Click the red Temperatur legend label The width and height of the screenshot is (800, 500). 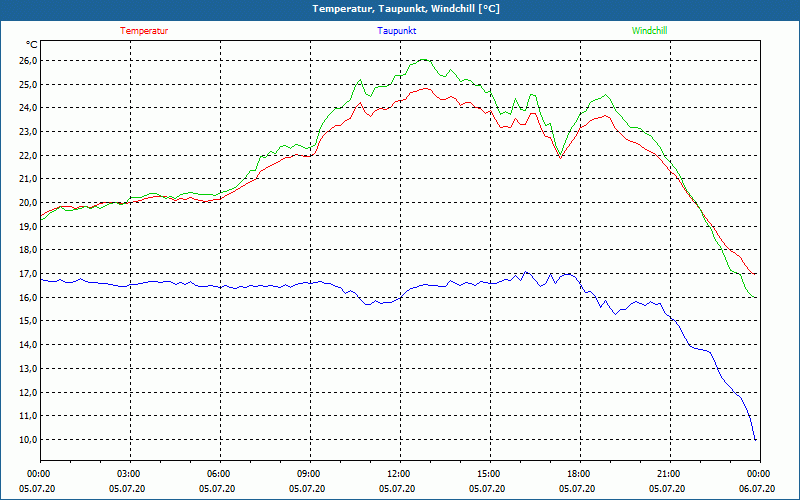144,31
